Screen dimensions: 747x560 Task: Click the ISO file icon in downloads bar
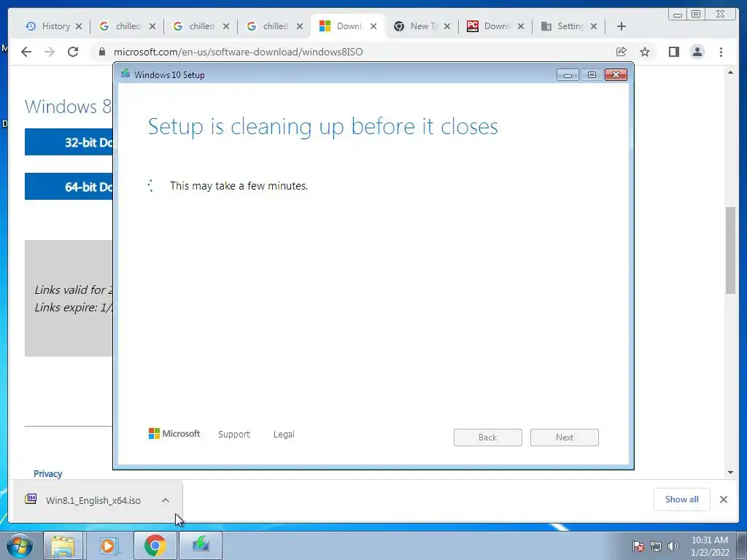(x=31, y=499)
